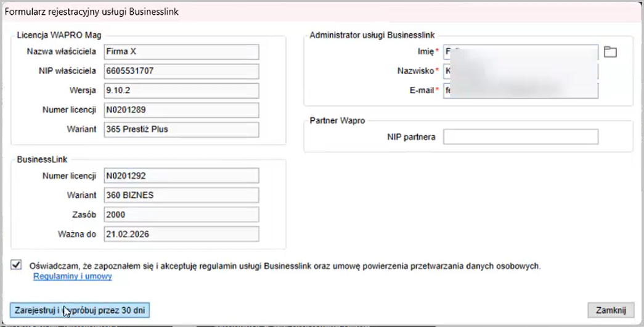
Task: Focus the Wersja field showing 9.10.2
Action: pyautogui.click(x=181, y=91)
